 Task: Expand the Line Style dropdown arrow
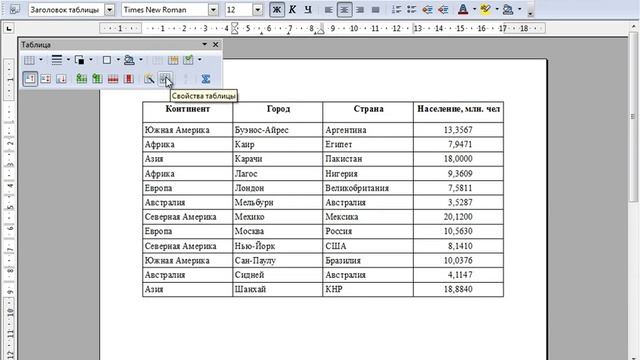pos(68,60)
